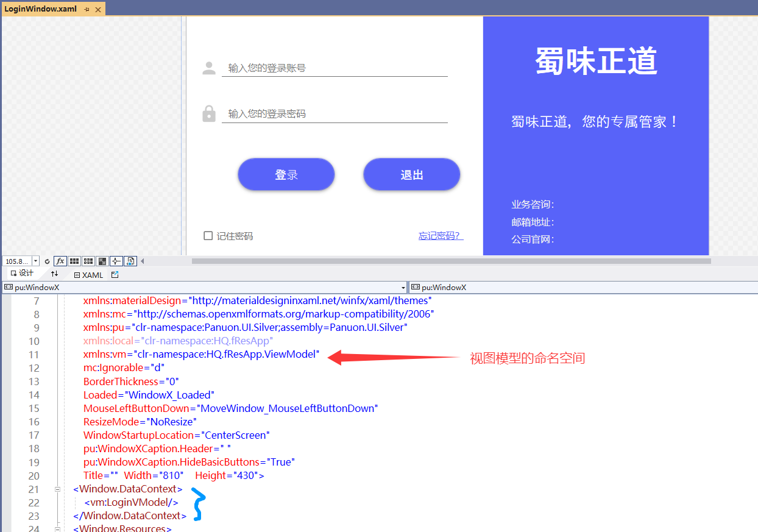Collapse the Window.DataContext node at line 21
This screenshot has height=532, width=758.
[x=57, y=489]
